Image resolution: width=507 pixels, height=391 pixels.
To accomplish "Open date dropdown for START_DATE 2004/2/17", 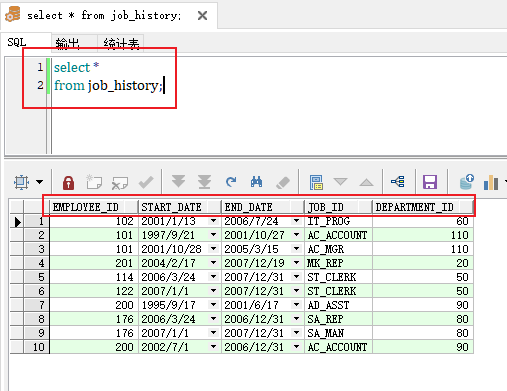I will tap(213, 263).
